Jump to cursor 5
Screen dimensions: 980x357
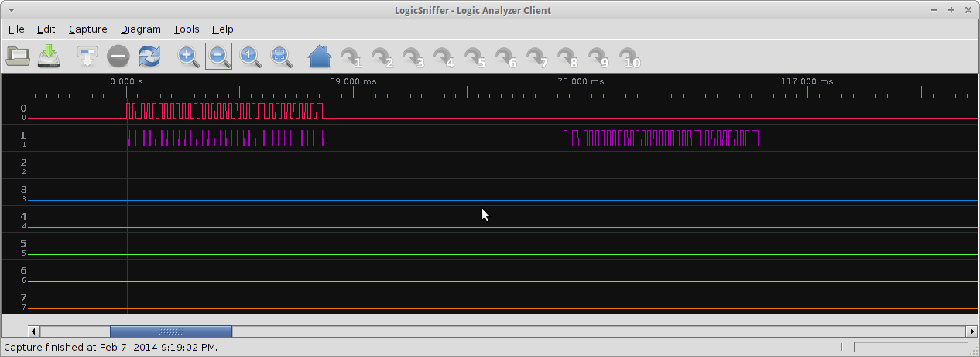pyautogui.click(x=475, y=57)
